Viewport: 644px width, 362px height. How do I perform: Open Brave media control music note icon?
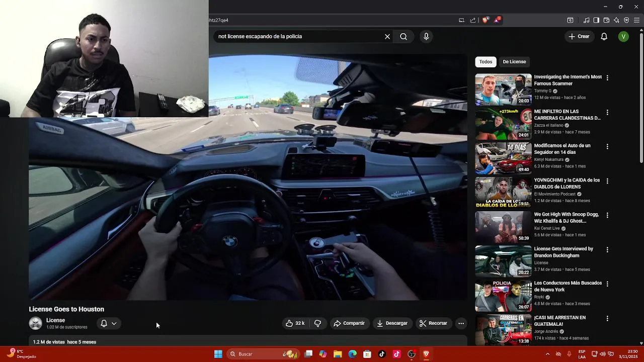coord(586,20)
